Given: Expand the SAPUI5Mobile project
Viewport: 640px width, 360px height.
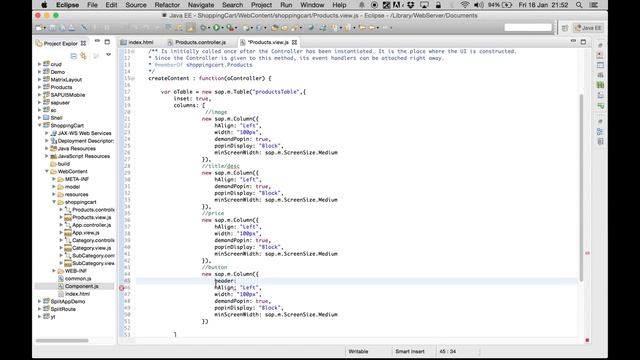Looking at the screenshot, I should [x=40, y=95].
